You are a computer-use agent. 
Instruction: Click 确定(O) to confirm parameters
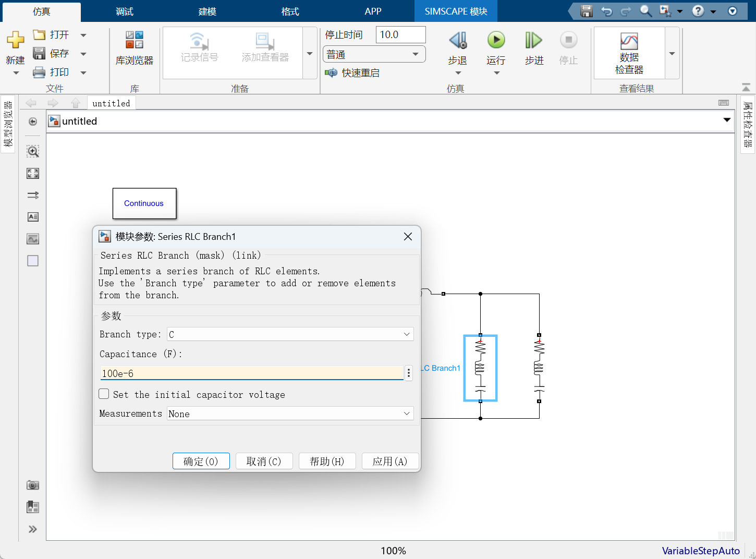[x=201, y=461]
